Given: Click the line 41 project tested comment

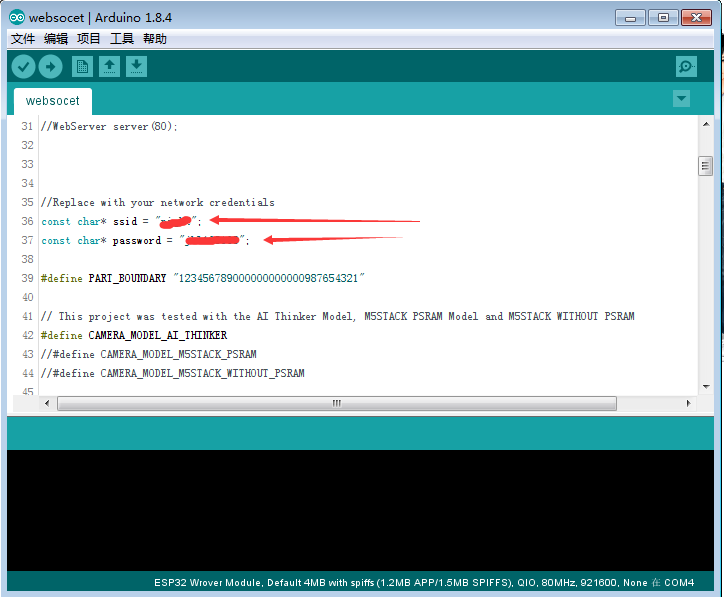Looking at the screenshot, I should coord(338,316).
